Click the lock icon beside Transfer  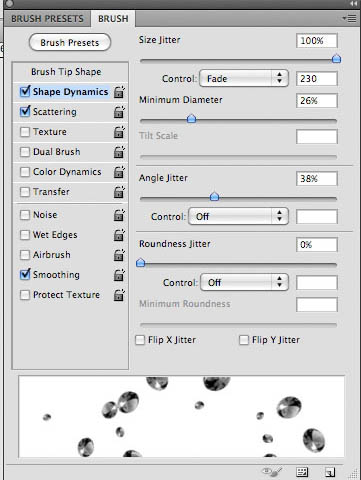(x=119, y=192)
